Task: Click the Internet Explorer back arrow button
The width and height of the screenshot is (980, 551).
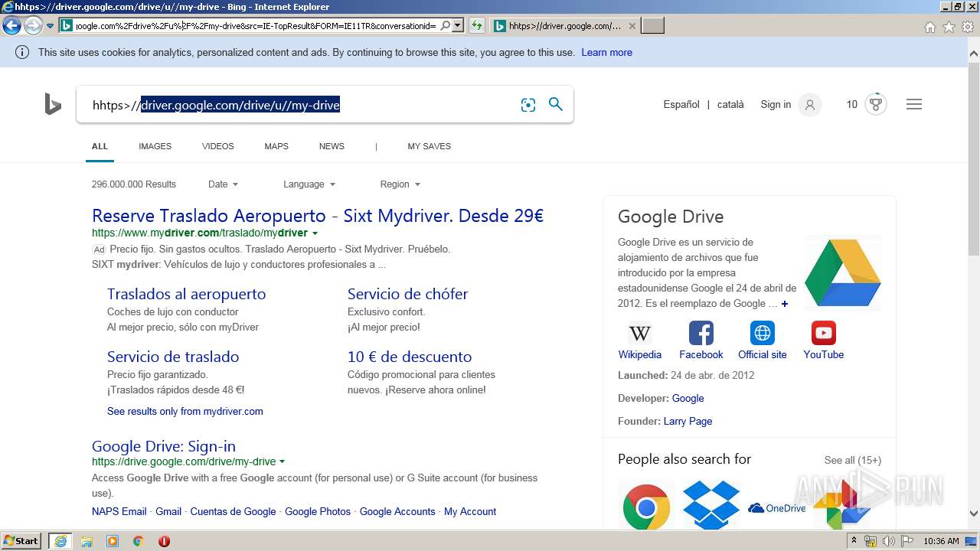Action: click(x=11, y=26)
